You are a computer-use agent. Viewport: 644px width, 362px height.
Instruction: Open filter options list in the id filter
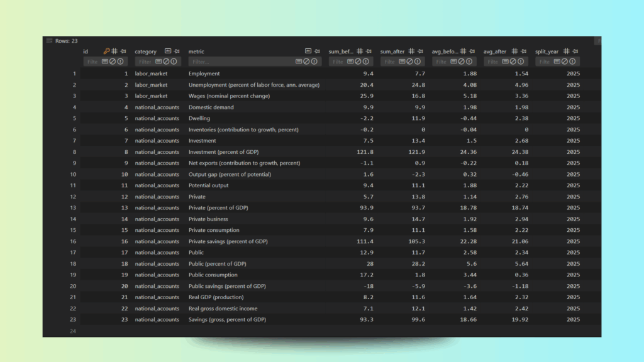(104, 62)
